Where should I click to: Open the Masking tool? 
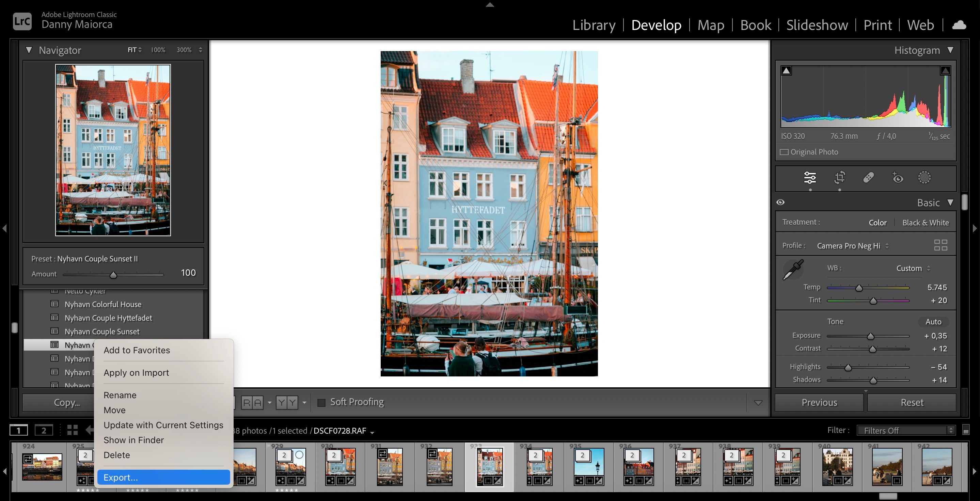[924, 178]
